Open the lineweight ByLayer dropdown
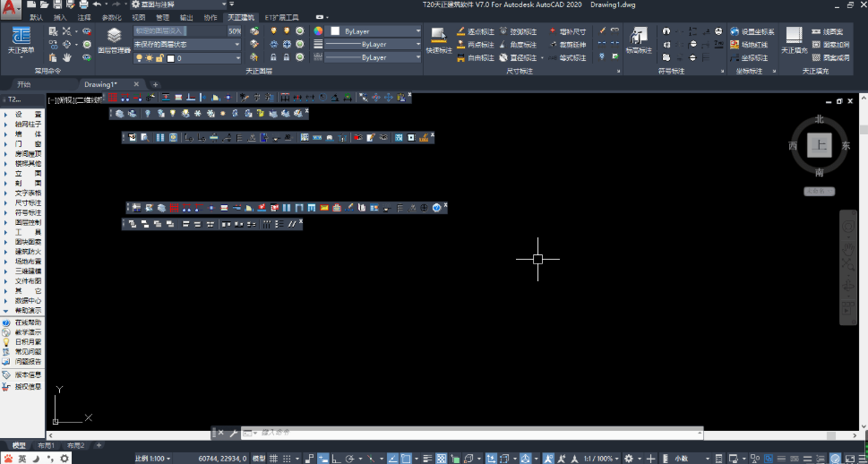The width and height of the screenshot is (868, 464). 374,44
